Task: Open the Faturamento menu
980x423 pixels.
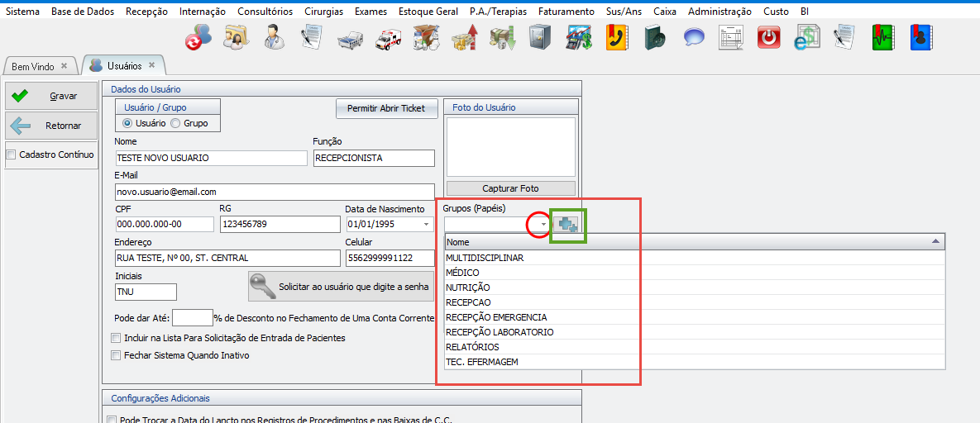Action: [566, 12]
